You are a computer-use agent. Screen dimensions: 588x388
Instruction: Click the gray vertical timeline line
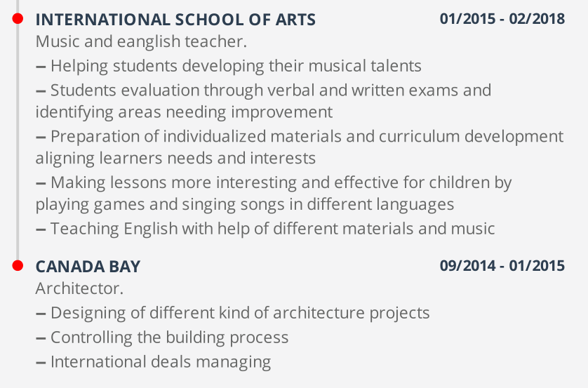[18, 140]
